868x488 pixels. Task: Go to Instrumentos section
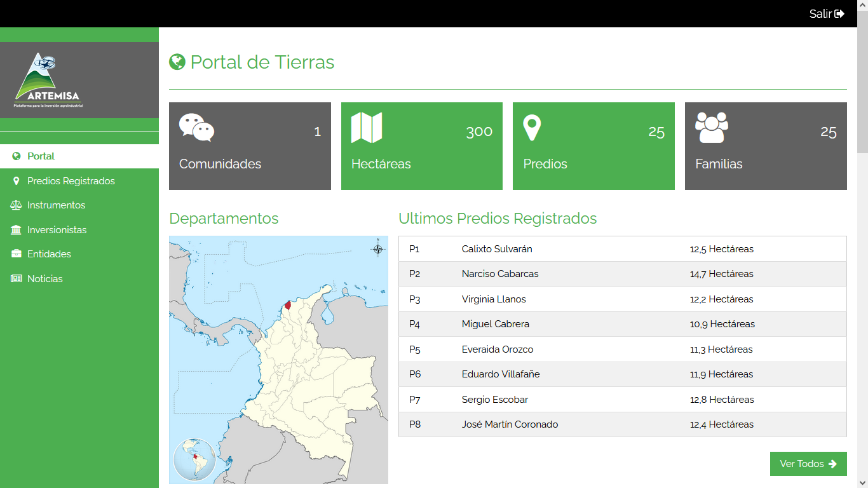(79, 205)
